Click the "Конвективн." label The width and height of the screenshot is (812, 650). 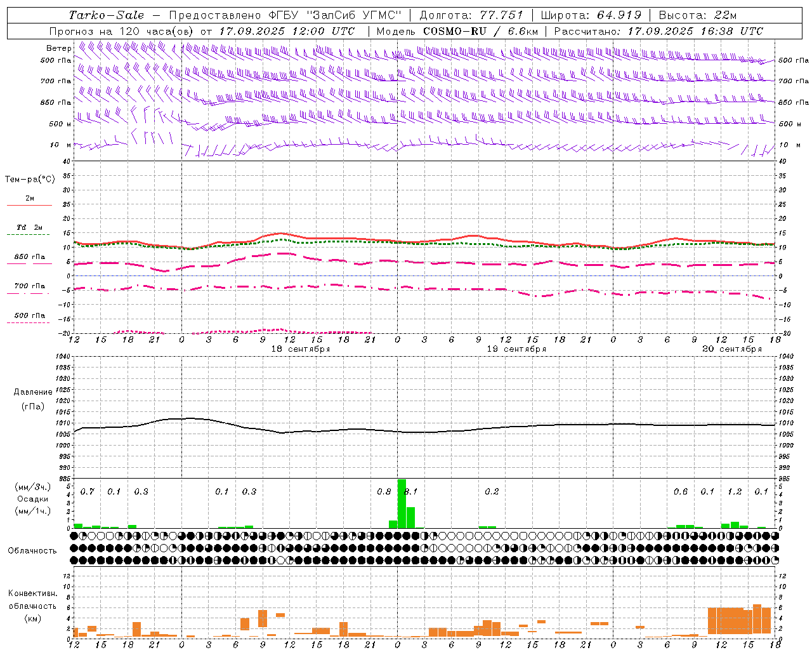(32, 594)
